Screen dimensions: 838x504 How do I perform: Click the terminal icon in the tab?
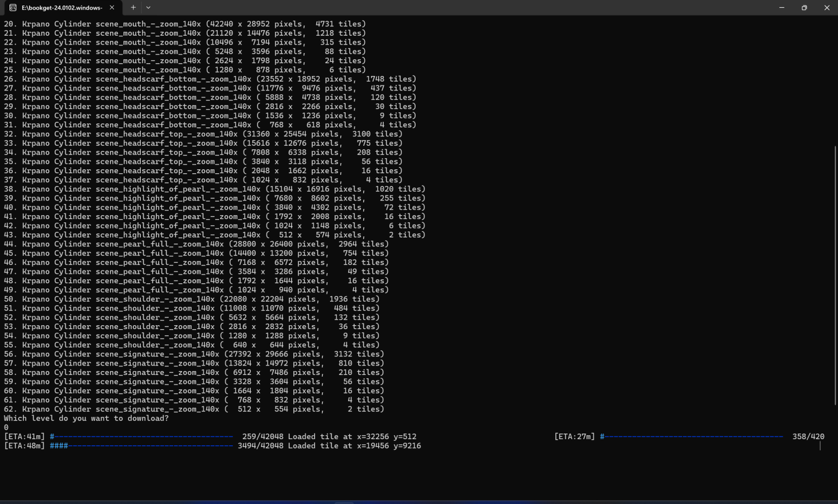13,8
